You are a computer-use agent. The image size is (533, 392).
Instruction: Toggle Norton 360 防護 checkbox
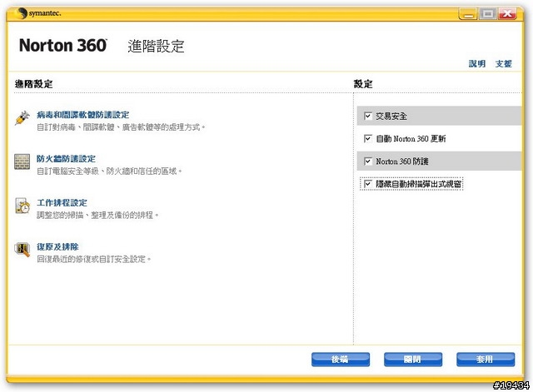368,161
